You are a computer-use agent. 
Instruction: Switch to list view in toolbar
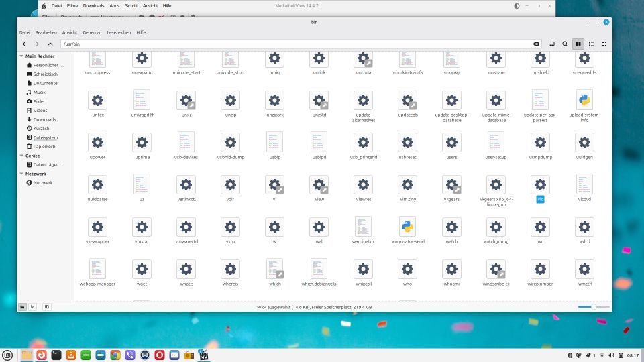tap(591, 44)
